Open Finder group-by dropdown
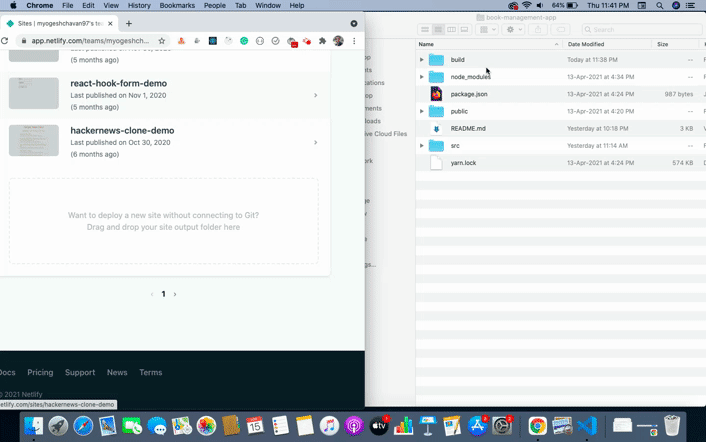Screen dimensions: 706x442 [488, 30]
